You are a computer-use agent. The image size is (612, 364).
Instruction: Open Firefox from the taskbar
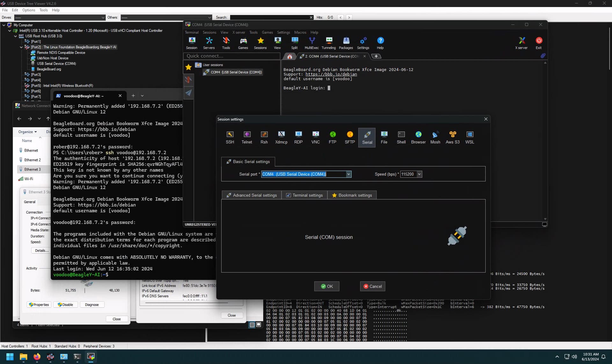(x=37, y=357)
